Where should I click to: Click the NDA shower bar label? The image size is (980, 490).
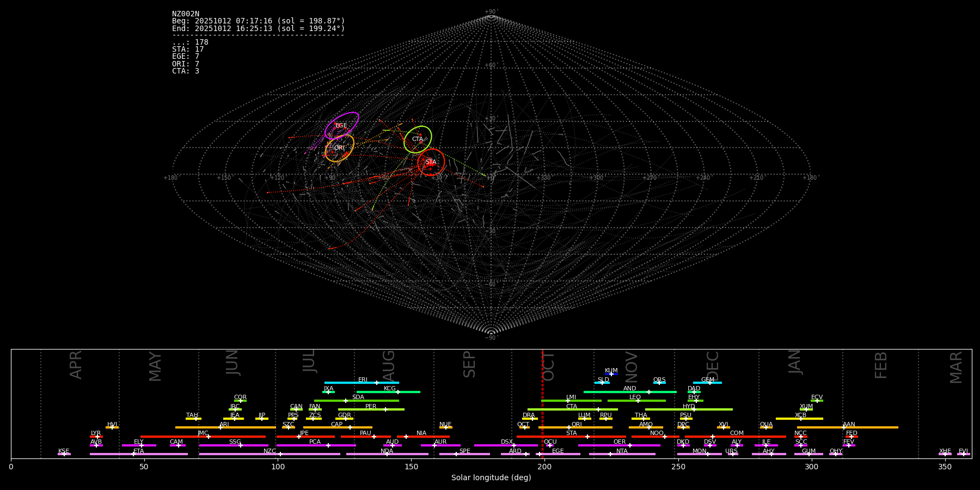pyautogui.click(x=387, y=451)
